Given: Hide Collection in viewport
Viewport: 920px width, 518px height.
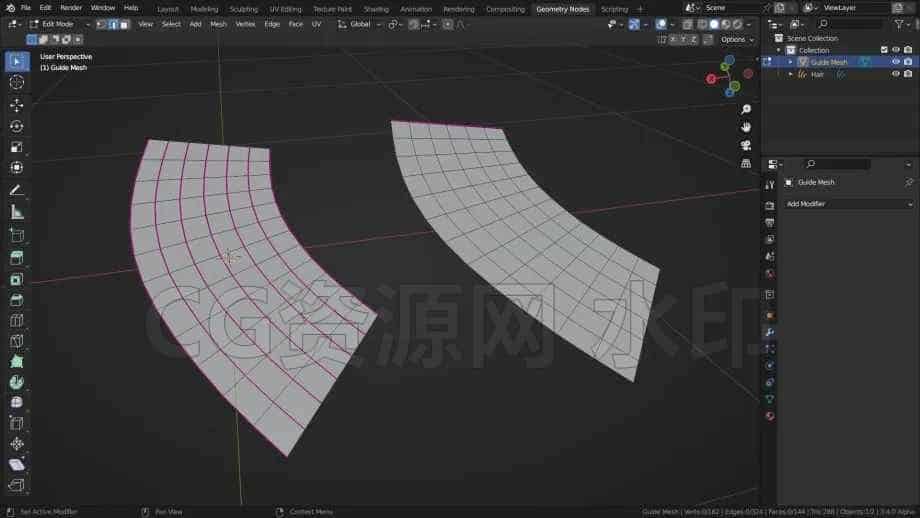Looking at the screenshot, I should coord(895,50).
